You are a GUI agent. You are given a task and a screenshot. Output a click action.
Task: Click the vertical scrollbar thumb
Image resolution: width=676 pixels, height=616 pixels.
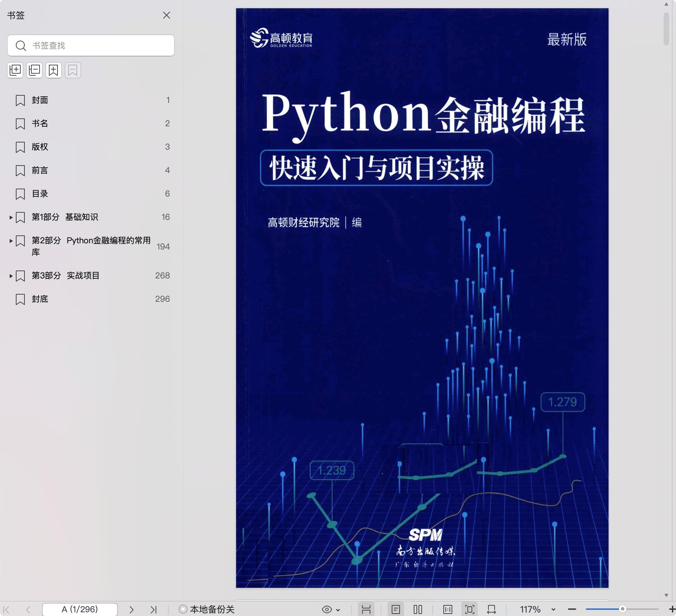pos(666,29)
